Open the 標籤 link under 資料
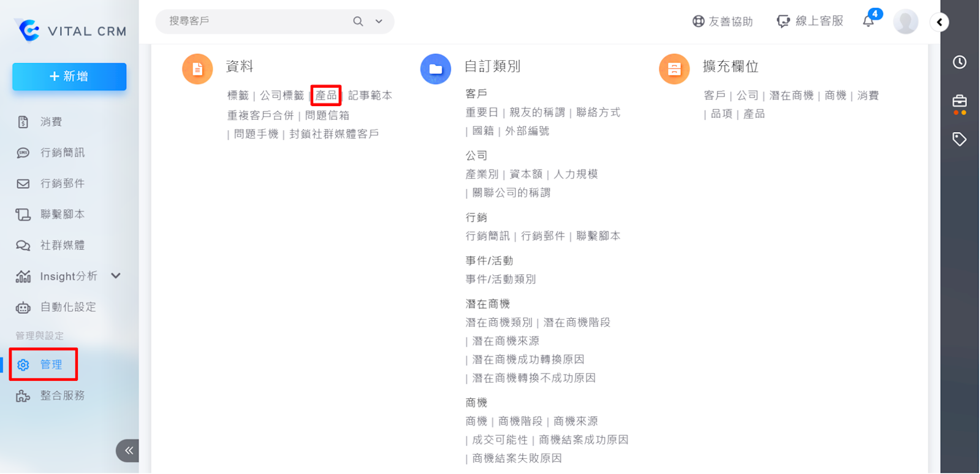 point(238,96)
